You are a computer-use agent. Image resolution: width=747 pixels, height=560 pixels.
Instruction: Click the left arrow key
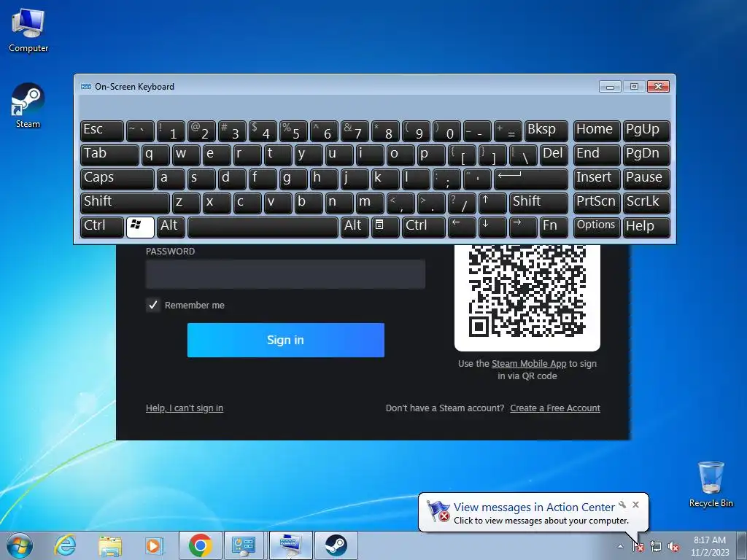point(462,227)
